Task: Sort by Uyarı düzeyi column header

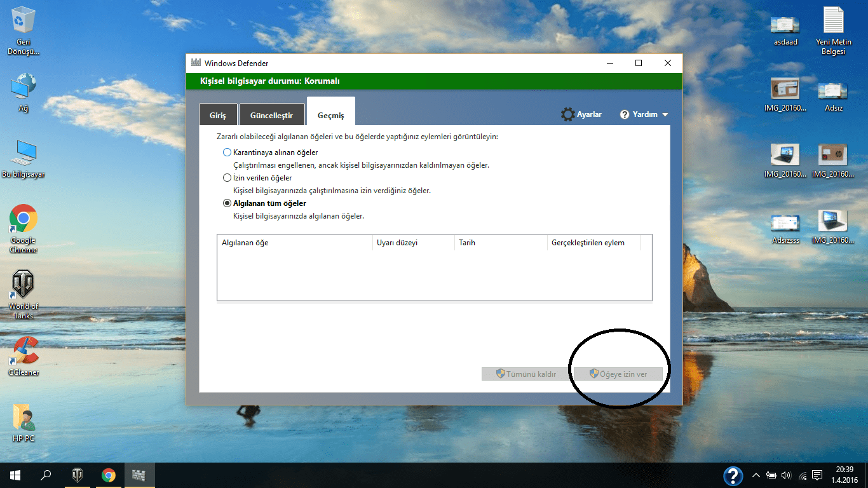Action: 414,243
